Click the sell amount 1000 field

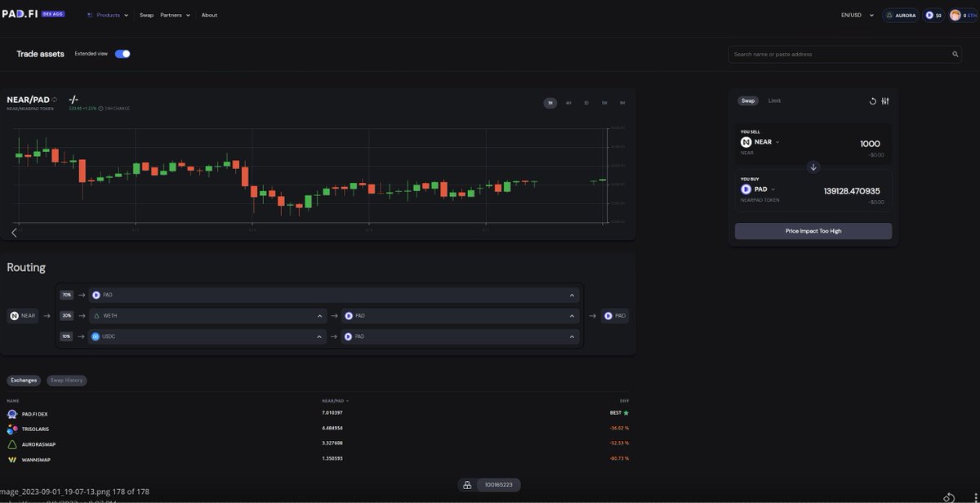870,144
